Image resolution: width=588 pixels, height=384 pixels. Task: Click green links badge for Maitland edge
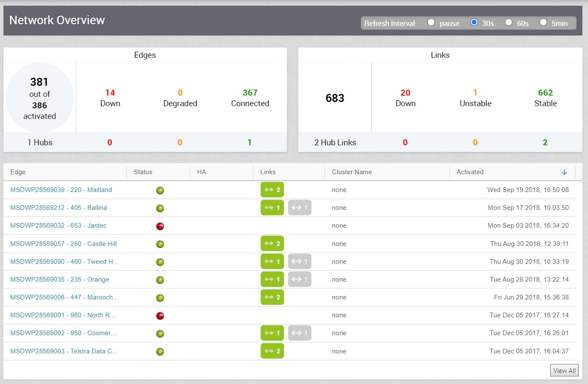pos(272,190)
